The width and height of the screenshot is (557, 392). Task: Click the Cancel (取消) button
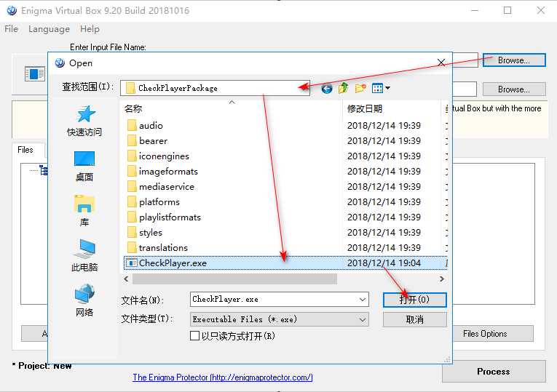click(414, 319)
